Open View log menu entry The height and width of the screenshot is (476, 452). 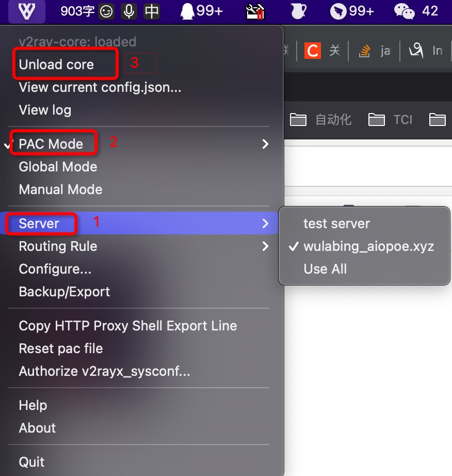click(x=139, y=110)
